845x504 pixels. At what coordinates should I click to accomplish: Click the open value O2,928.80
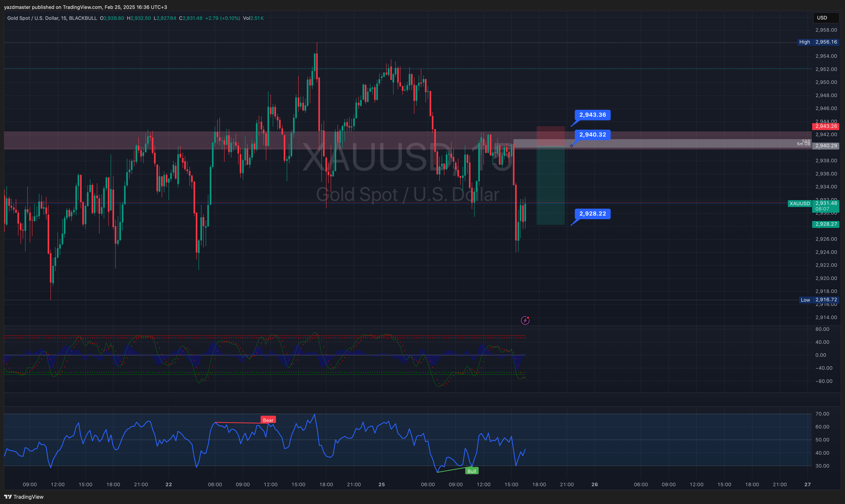point(112,18)
